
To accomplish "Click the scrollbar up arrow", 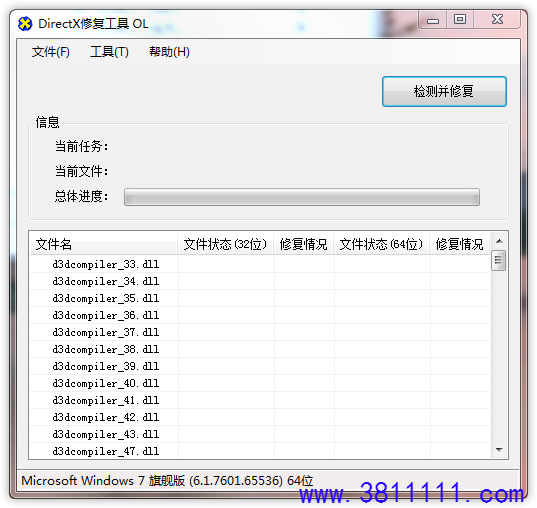I will click(499, 241).
